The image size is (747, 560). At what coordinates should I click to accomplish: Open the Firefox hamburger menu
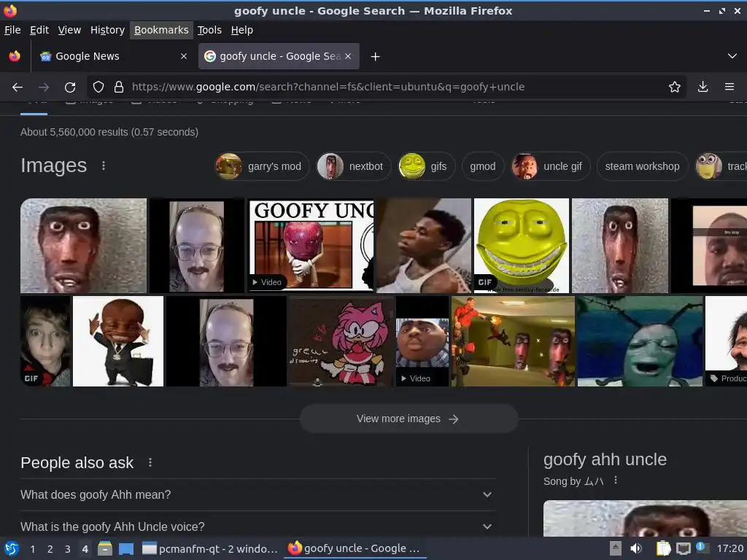tap(729, 87)
